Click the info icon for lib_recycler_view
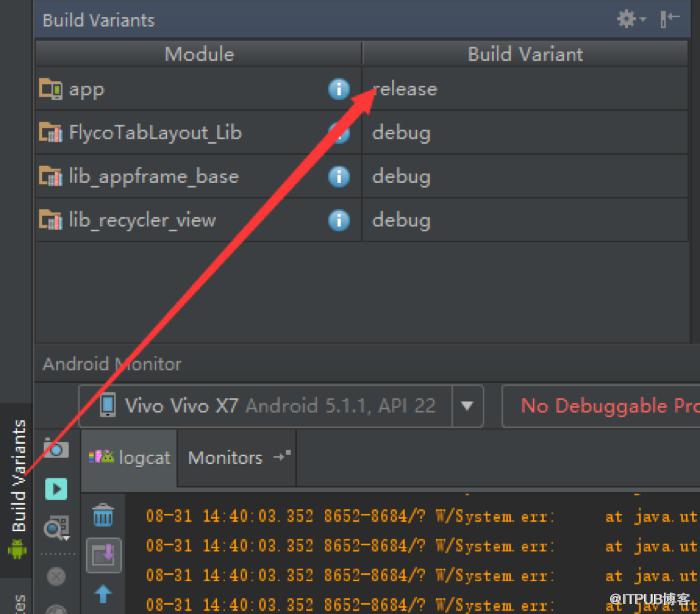 (339, 220)
